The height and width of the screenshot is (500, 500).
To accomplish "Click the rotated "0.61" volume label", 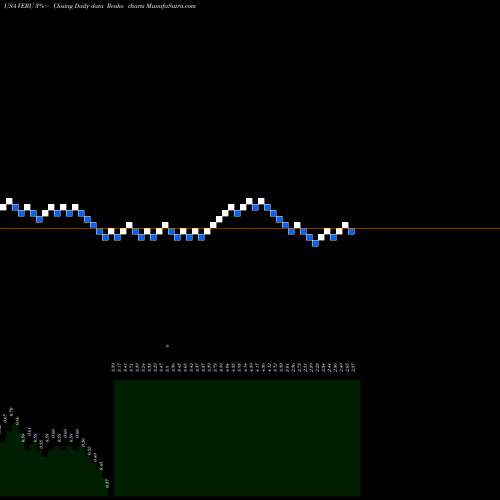I will pyautogui.click(x=29, y=432).
